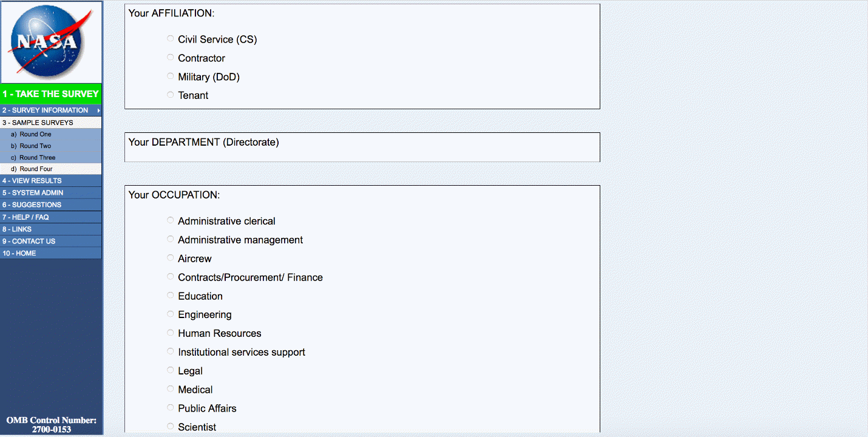This screenshot has width=868, height=437.
Task: Select Human Resources occupation option
Action: [171, 333]
